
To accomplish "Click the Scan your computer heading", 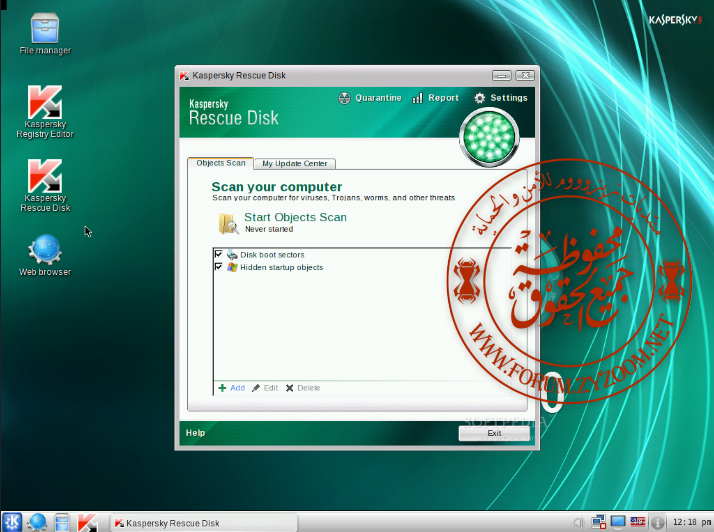I will tap(276, 187).
